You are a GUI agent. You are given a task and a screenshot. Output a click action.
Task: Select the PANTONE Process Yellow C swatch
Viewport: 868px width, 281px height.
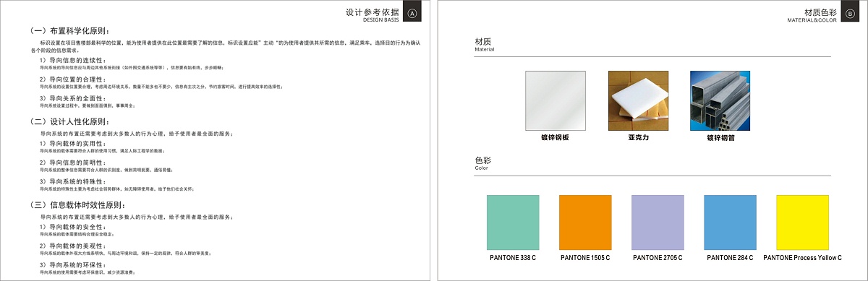click(x=803, y=222)
